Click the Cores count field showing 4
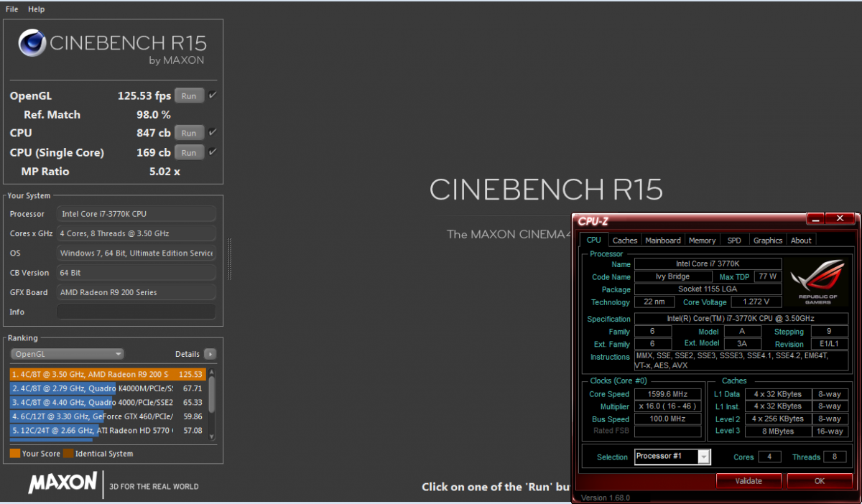The image size is (862, 504). point(769,457)
